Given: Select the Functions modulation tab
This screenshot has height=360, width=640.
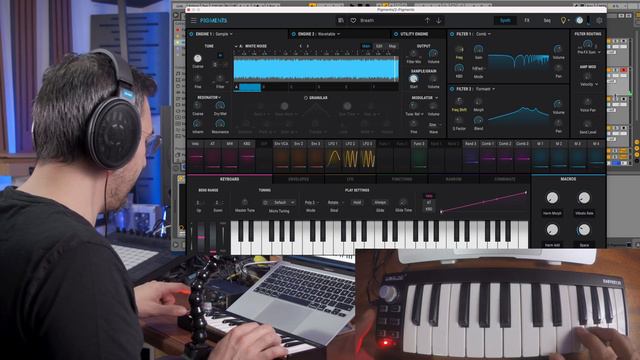Looking at the screenshot, I should (x=402, y=179).
